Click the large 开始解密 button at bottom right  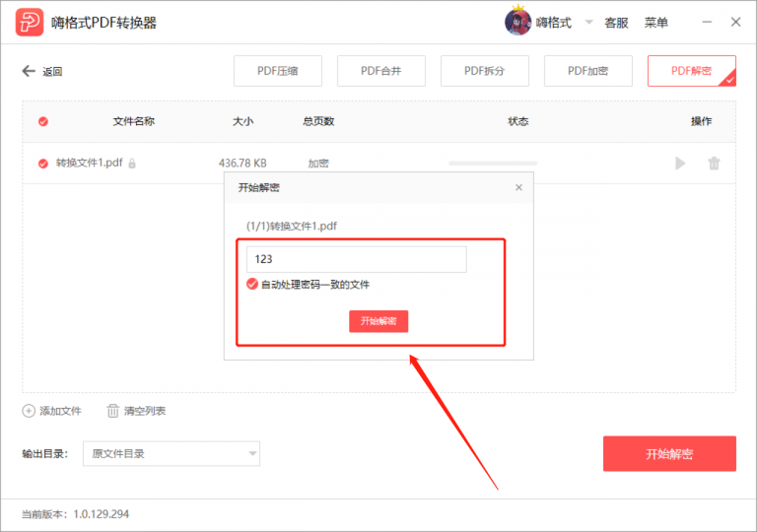(669, 454)
